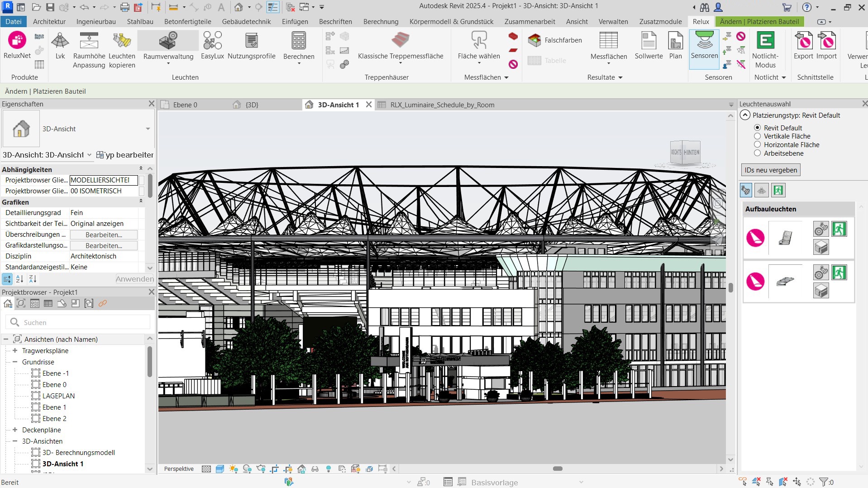The width and height of the screenshot is (868, 488).
Task: Click the IDs neu vergeben button
Action: 771,170
